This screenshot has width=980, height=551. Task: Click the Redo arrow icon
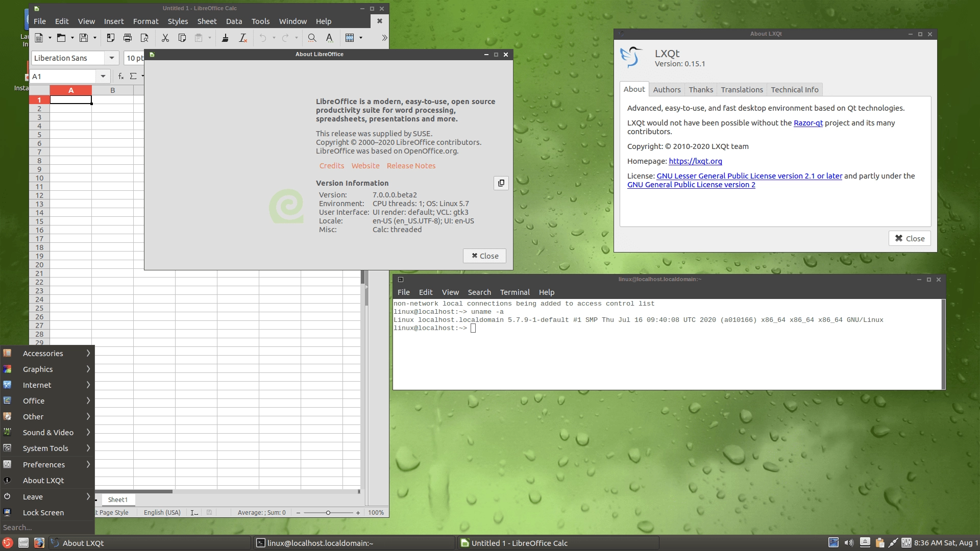pyautogui.click(x=285, y=38)
